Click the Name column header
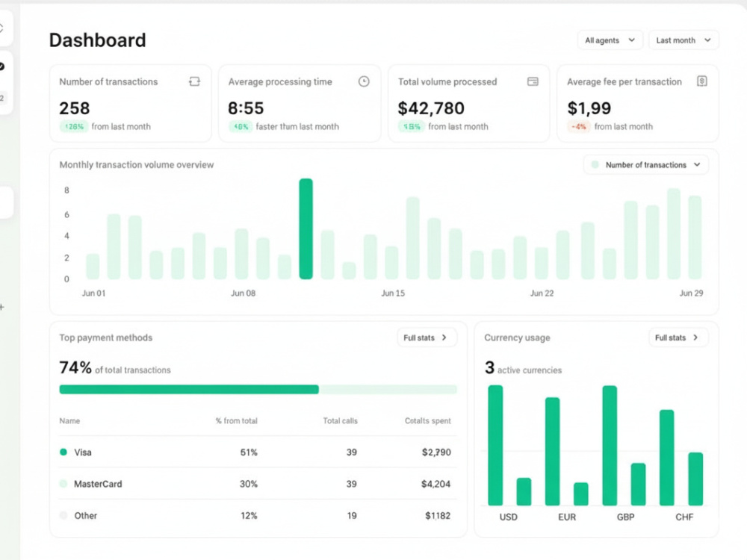Screen dimensions: 747x560 (x=69, y=421)
